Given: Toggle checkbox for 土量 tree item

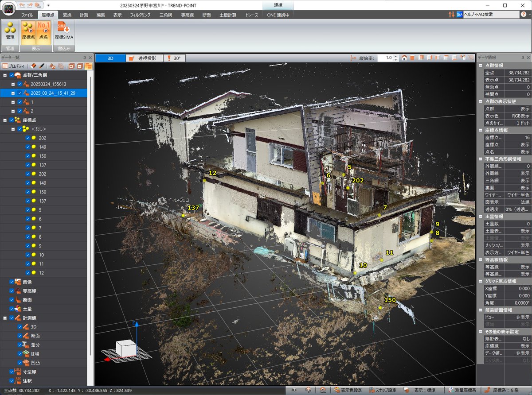Looking at the screenshot, I should [x=12, y=309].
